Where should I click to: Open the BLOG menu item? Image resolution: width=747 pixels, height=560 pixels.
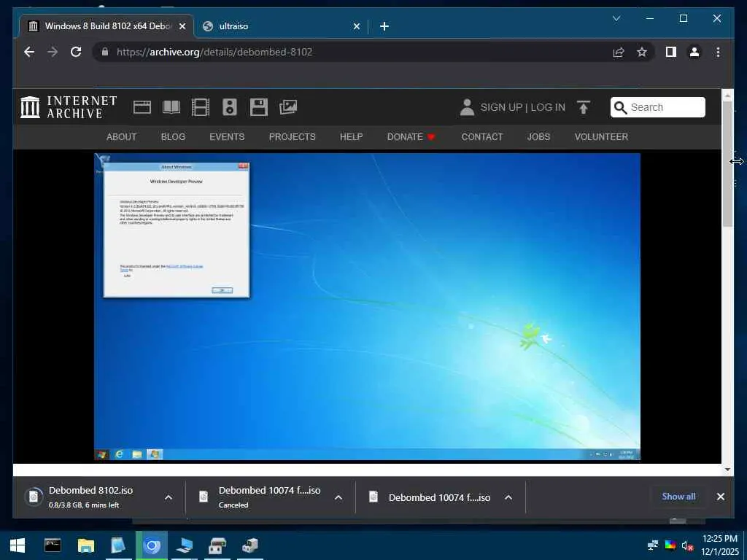pos(173,136)
